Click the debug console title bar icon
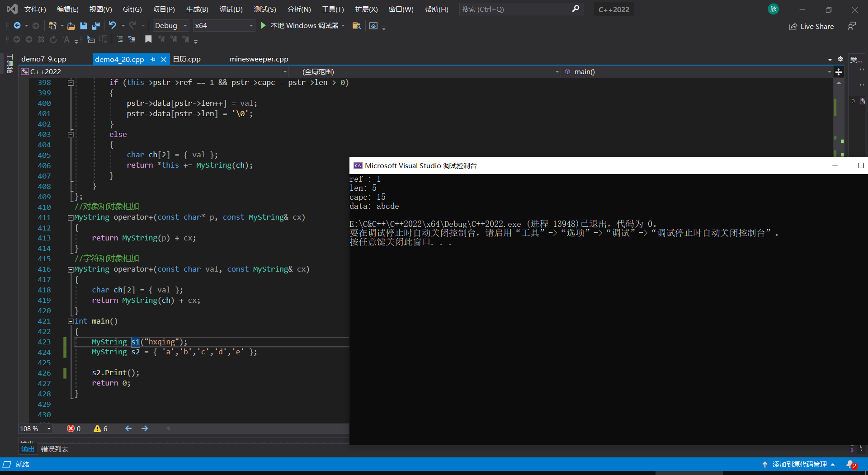The width and height of the screenshot is (868, 475). point(358,165)
